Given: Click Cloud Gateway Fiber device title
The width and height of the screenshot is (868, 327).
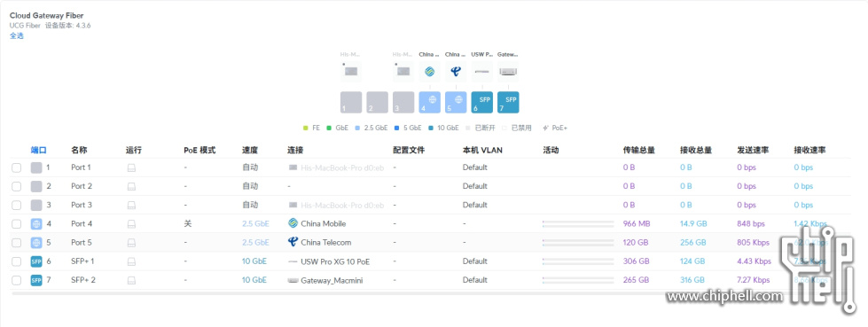Looking at the screenshot, I should (46, 15).
